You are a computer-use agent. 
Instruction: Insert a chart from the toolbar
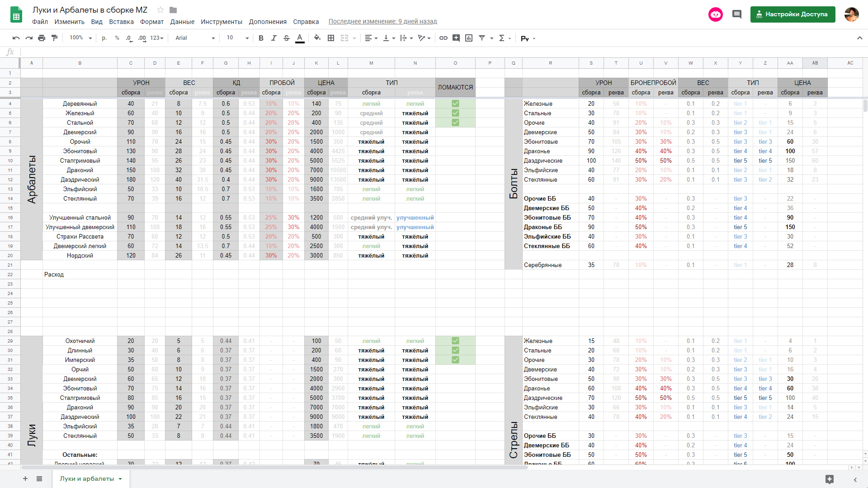click(x=469, y=38)
